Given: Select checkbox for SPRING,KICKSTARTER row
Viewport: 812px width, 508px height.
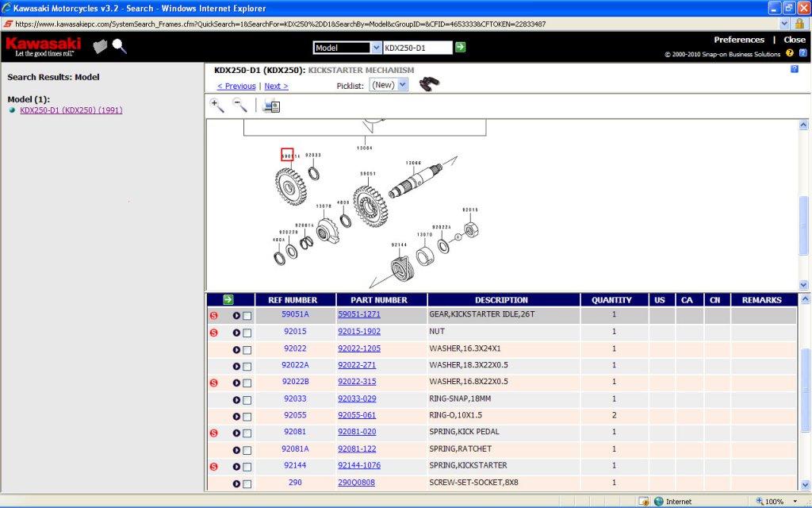Looking at the screenshot, I should click(247, 467).
